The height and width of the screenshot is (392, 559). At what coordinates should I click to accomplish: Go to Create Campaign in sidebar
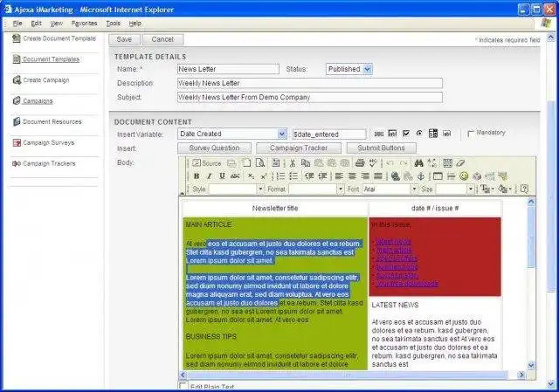46,80
